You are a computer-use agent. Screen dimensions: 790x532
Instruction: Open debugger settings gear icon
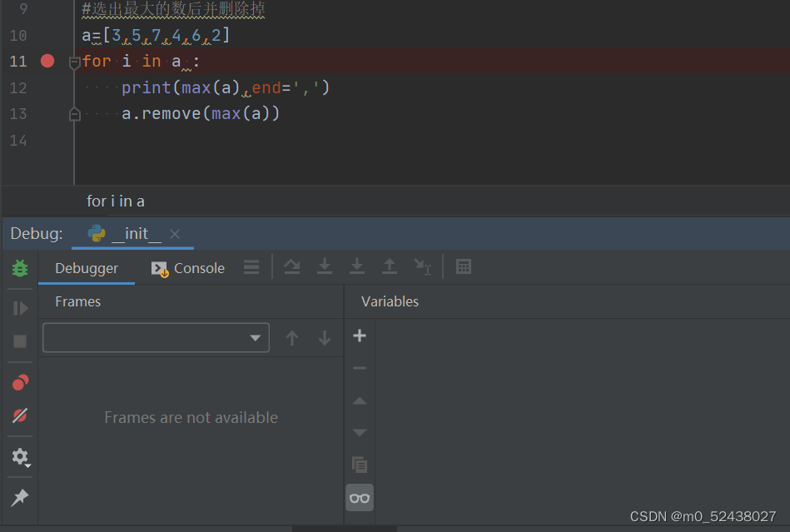20,457
